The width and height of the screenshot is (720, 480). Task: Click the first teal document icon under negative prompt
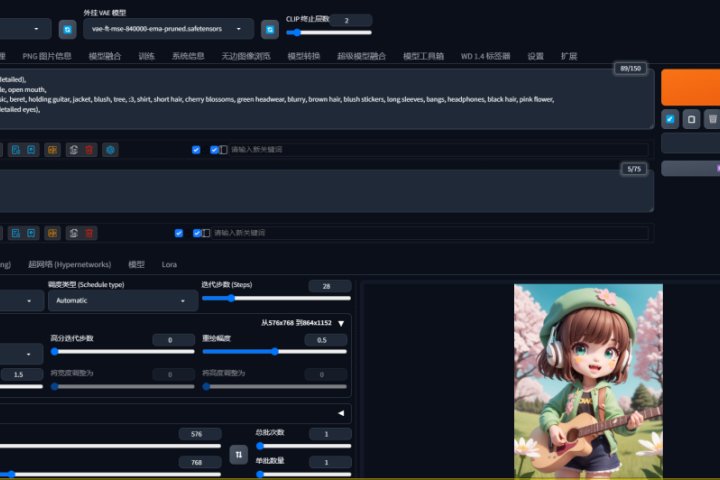click(x=16, y=233)
